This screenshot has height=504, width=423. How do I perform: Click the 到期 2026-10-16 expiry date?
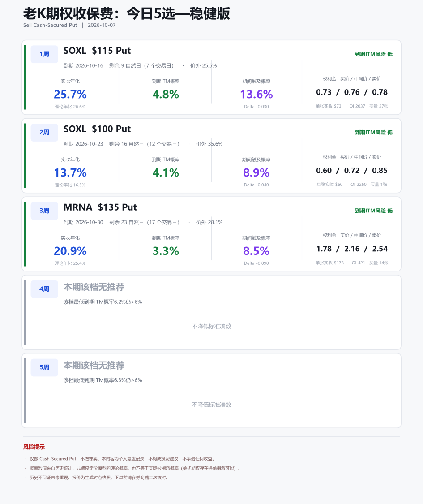[x=83, y=65]
